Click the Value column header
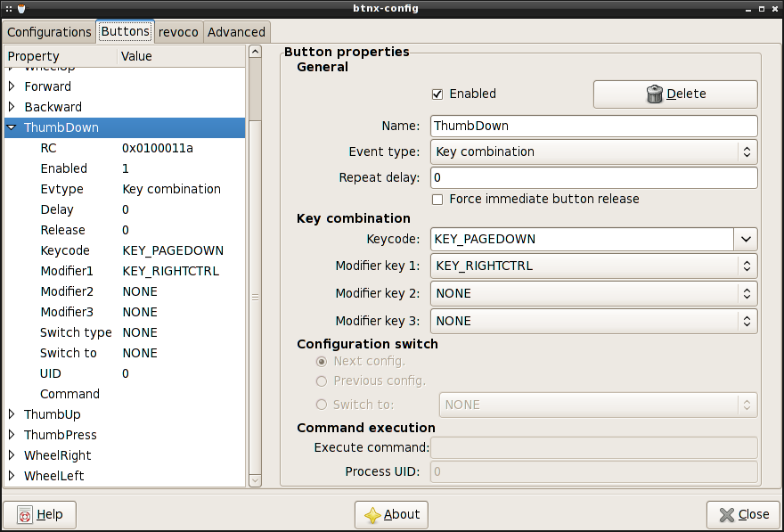 (181, 56)
